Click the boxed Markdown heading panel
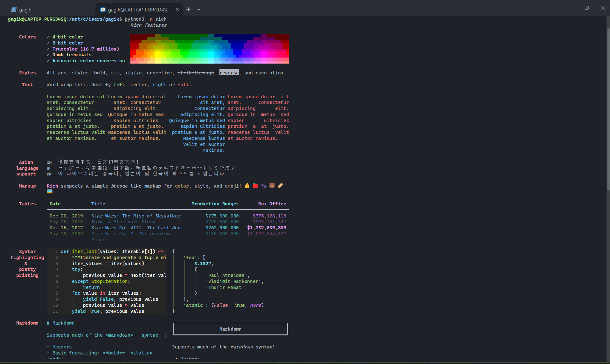610x364 pixels. (231, 329)
